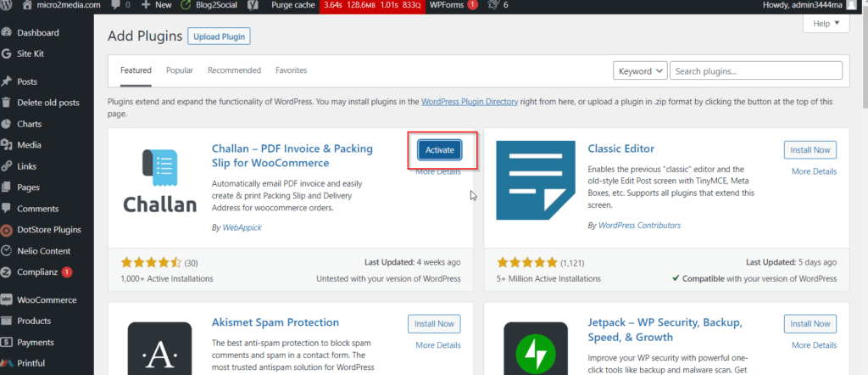Click 'Last Updated: 5 days ago' text

791,262
